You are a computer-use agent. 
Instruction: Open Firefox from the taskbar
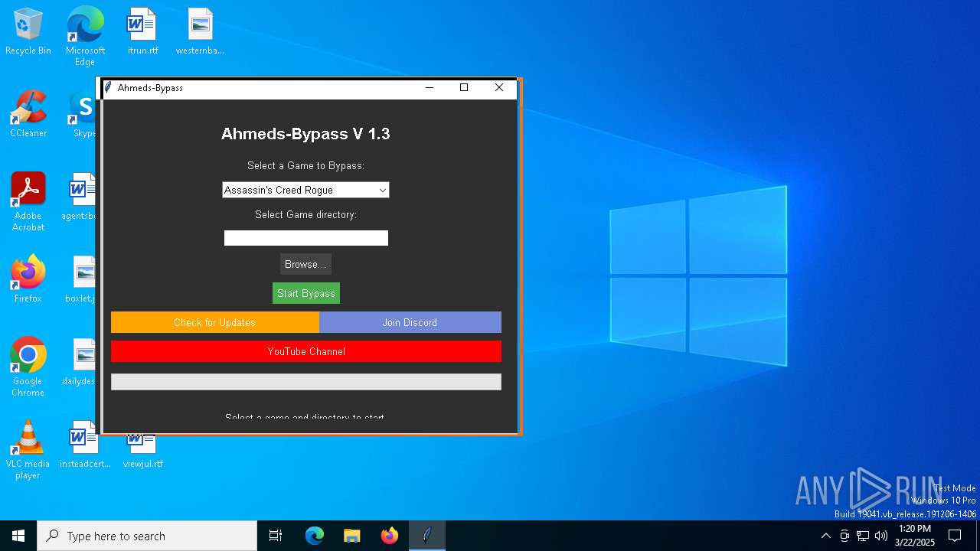390,536
